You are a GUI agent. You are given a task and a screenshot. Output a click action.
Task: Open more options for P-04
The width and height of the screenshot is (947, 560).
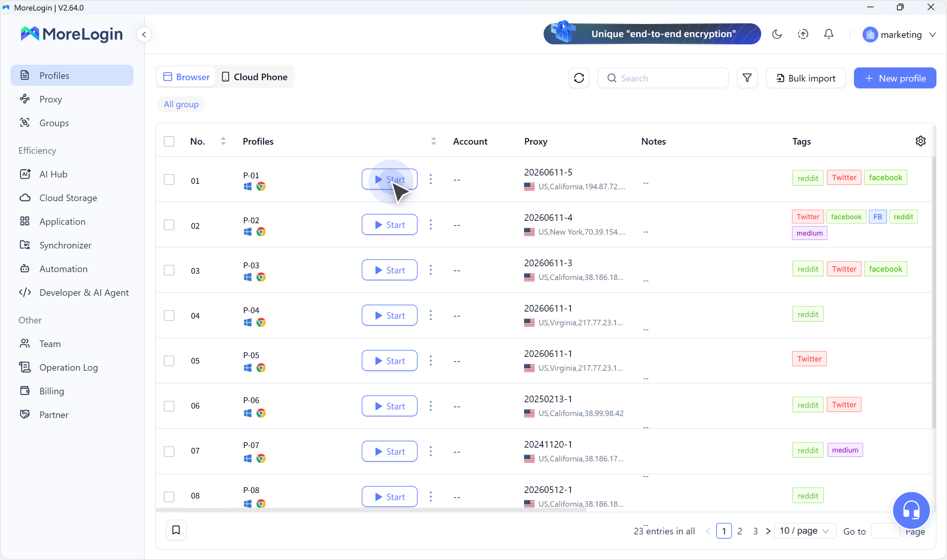[x=430, y=315]
